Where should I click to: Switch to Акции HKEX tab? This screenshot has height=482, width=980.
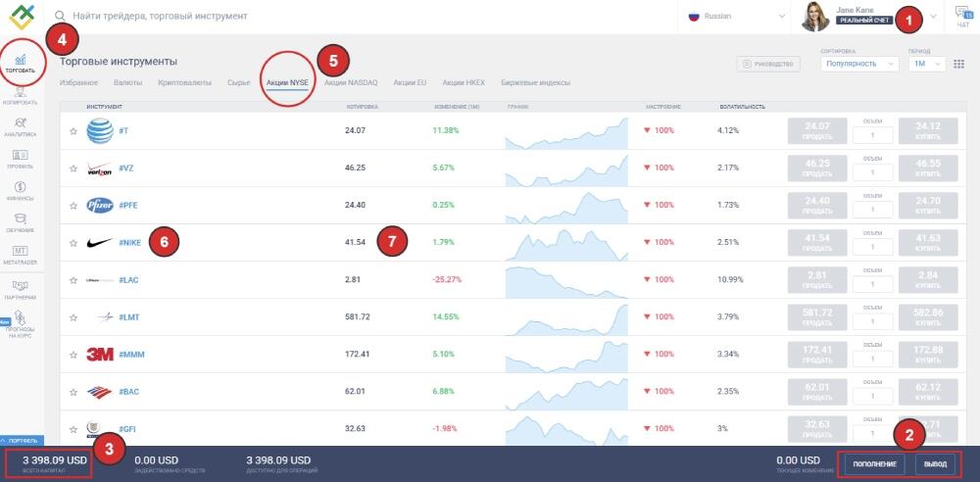tap(464, 82)
